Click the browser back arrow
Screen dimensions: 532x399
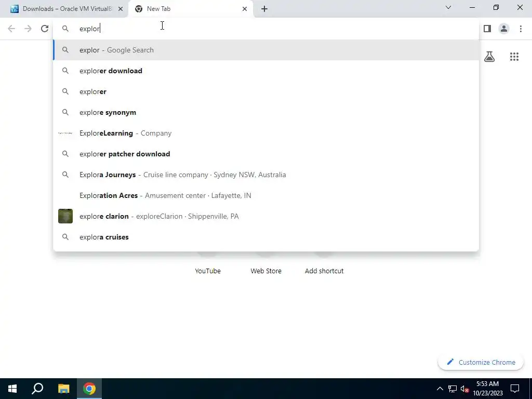[x=11, y=29]
